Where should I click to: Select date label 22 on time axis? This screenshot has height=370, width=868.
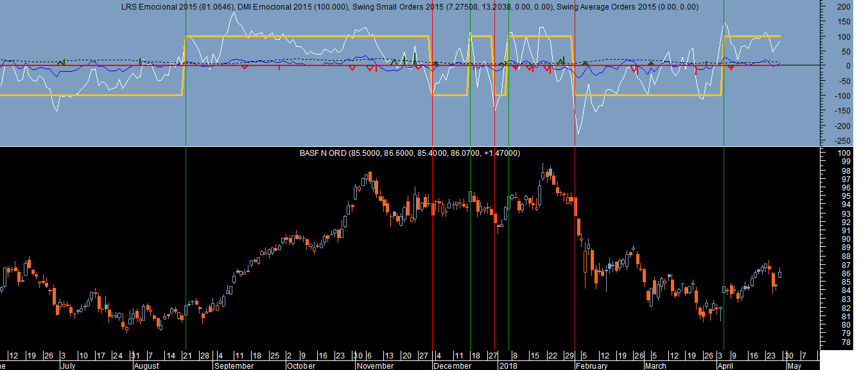tap(551, 355)
